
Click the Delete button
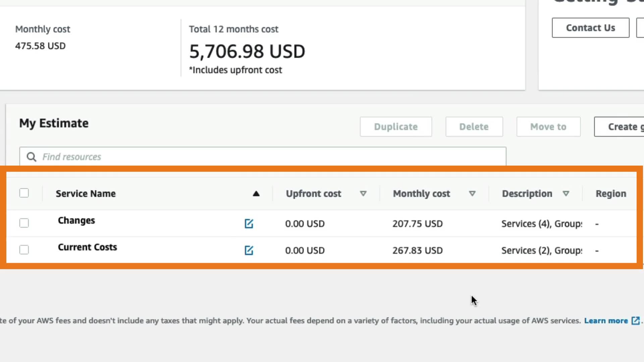click(x=474, y=127)
